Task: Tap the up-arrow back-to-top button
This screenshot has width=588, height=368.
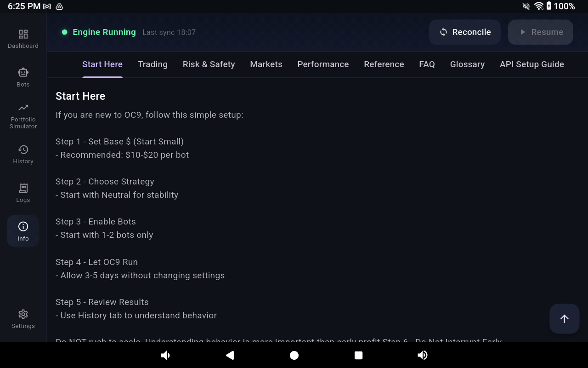Action: click(x=564, y=318)
